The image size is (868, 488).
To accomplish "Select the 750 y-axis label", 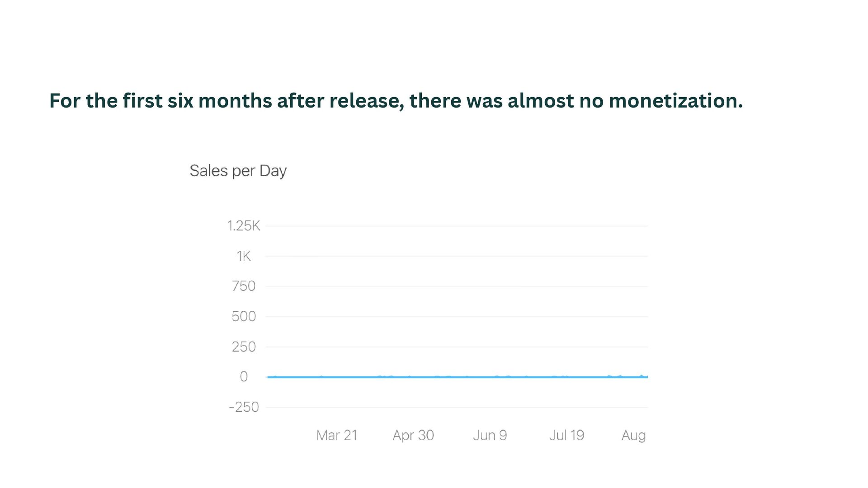I will (x=243, y=286).
